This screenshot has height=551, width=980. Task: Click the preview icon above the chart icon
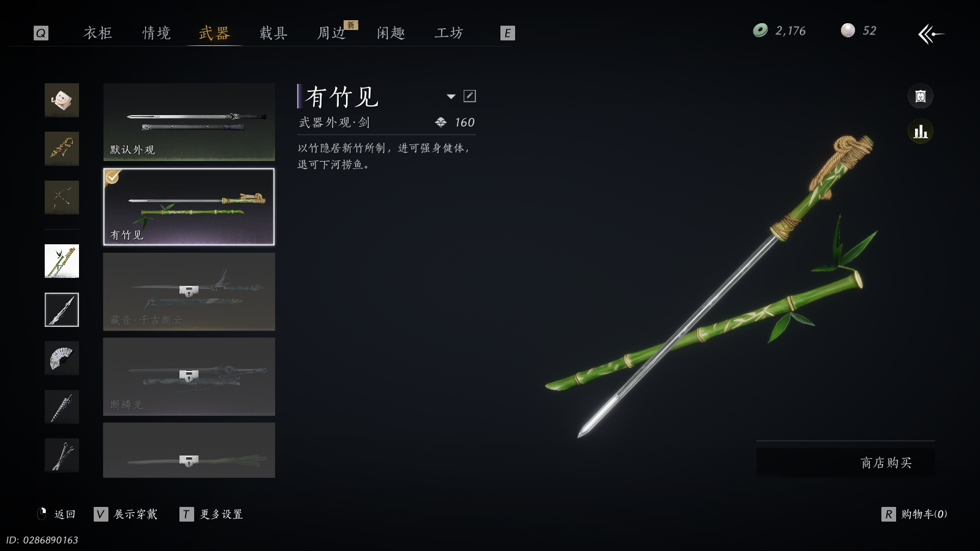920,96
